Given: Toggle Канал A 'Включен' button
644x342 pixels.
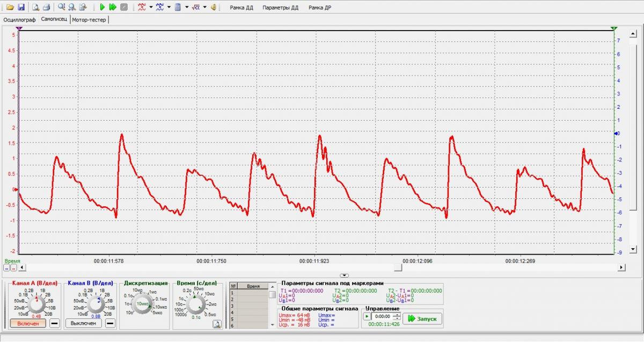Looking at the screenshot, I should pyautogui.click(x=28, y=323).
